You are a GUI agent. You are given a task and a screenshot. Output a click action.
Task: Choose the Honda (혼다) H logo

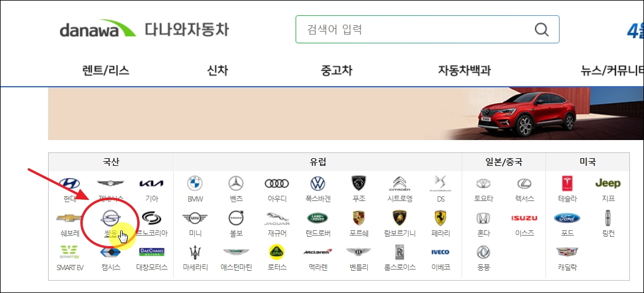[x=483, y=218]
